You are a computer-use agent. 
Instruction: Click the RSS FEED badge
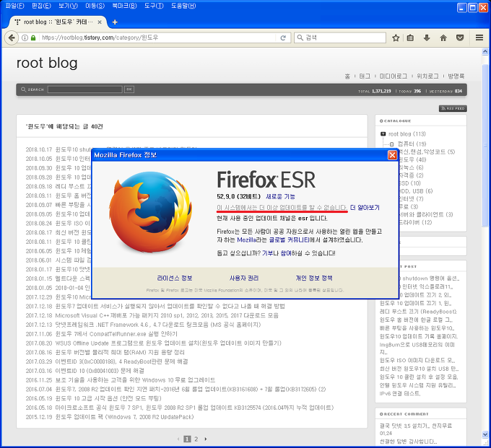point(453,108)
